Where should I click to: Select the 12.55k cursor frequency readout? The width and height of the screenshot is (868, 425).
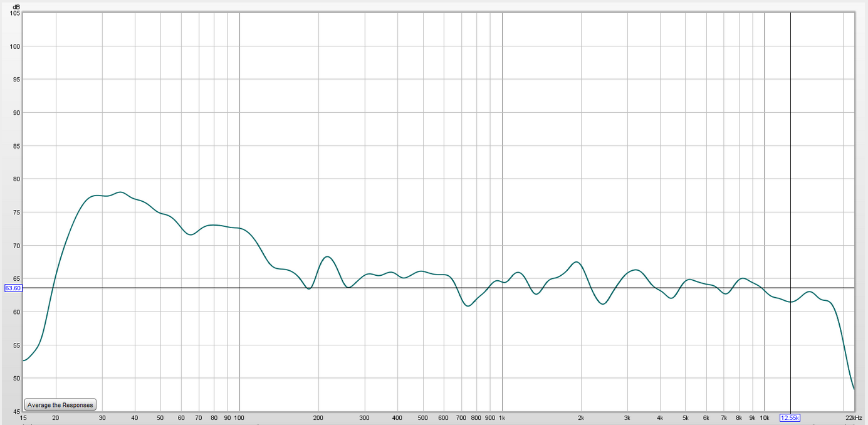point(790,417)
